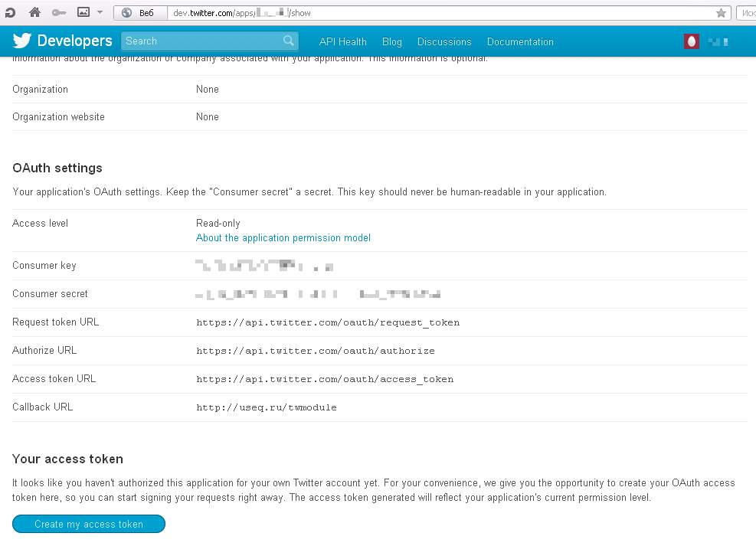Image resolution: width=756 pixels, height=546 pixels.
Task: Open the Blog menu item
Action: (392, 42)
